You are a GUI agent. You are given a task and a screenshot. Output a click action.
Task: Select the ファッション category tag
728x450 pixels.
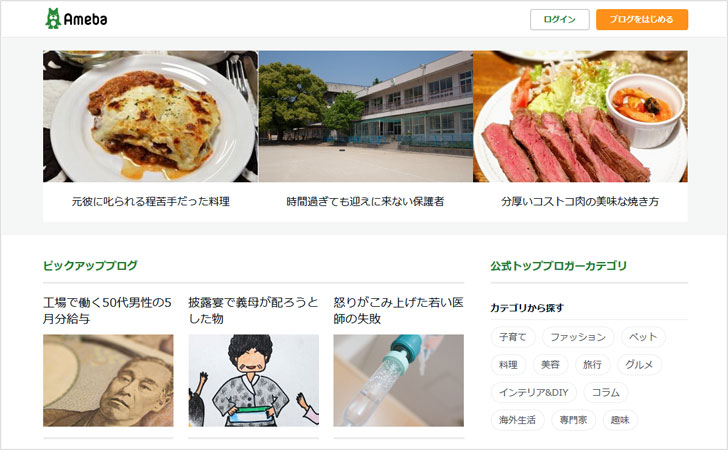click(x=578, y=337)
